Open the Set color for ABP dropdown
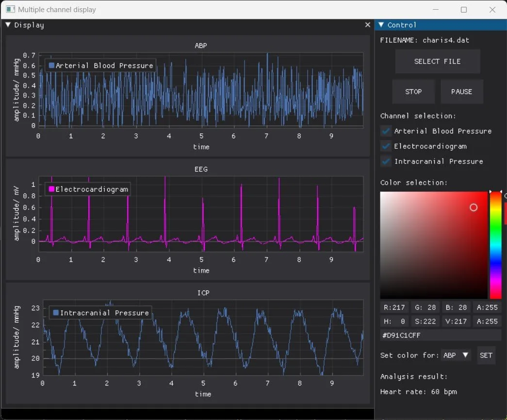Viewport: 507px width, 420px height. tap(456, 355)
